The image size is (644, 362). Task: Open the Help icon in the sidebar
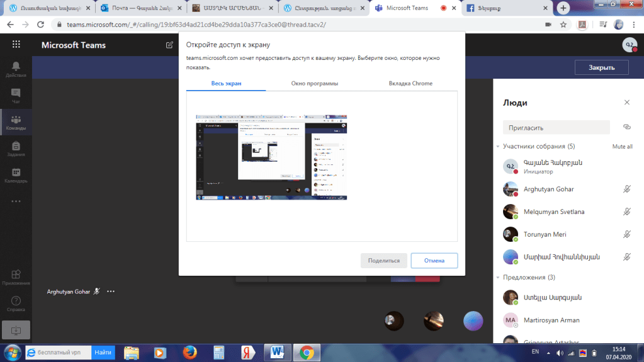[x=16, y=303]
